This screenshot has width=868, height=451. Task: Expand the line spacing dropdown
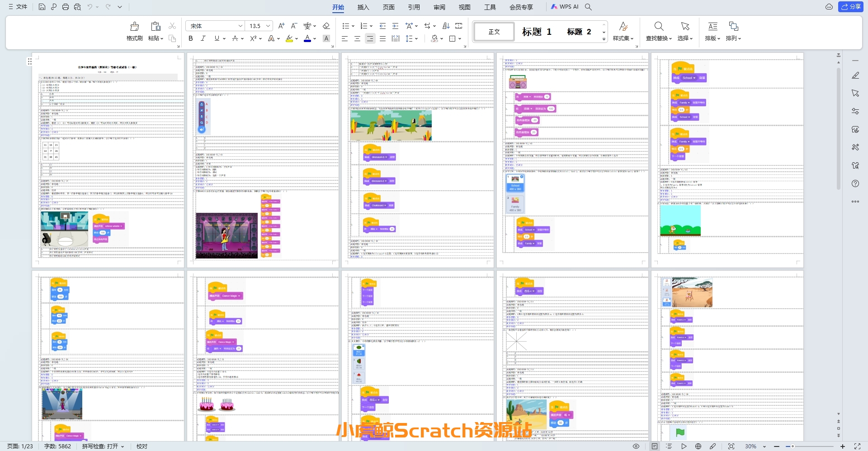tap(416, 38)
